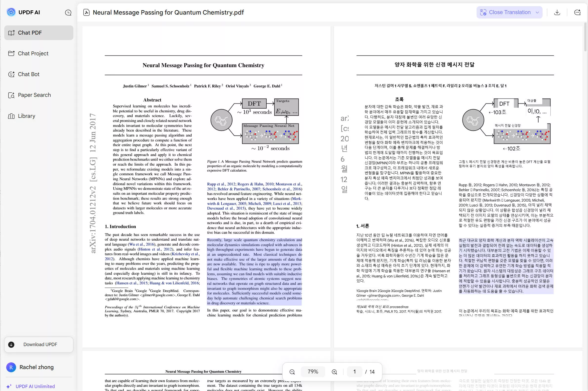Open the AI chat bubble icon
The height and width of the screenshot is (391, 588).
coord(577,12)
